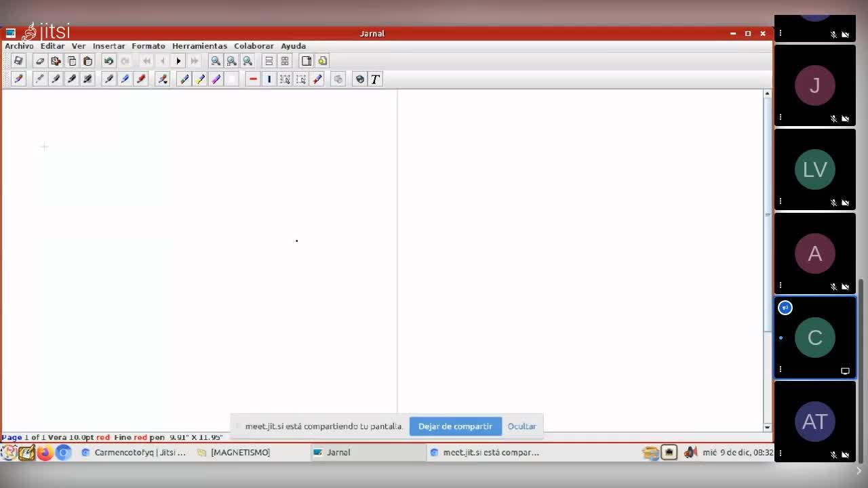Launch Firefox from the taskbar panel

pyautogui.click(x=45, y=453)
